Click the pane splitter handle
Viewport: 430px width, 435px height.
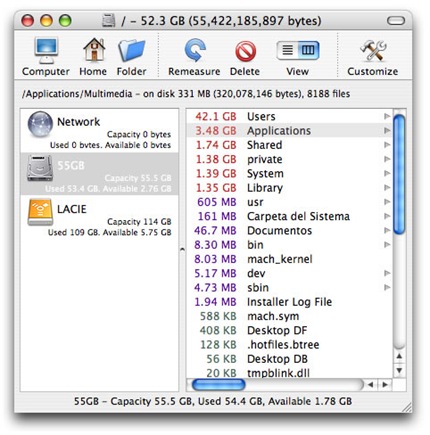tap(182, 249)
